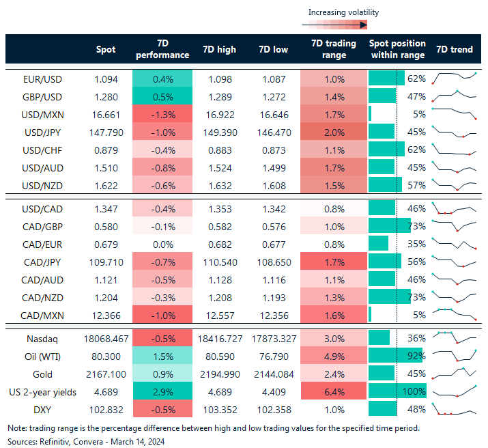
Task: Click the Nasdaq 7D trend sparkline
Action: click(x=454, y=337)
